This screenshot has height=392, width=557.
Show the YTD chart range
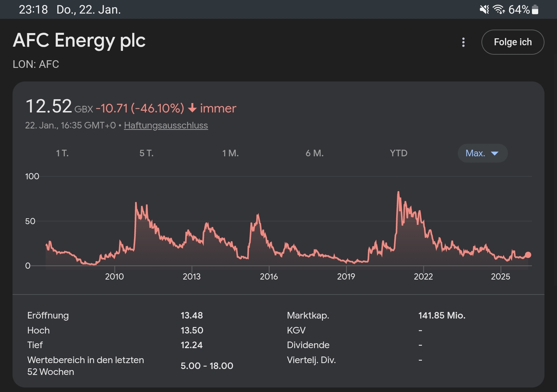tap(399, 153)
